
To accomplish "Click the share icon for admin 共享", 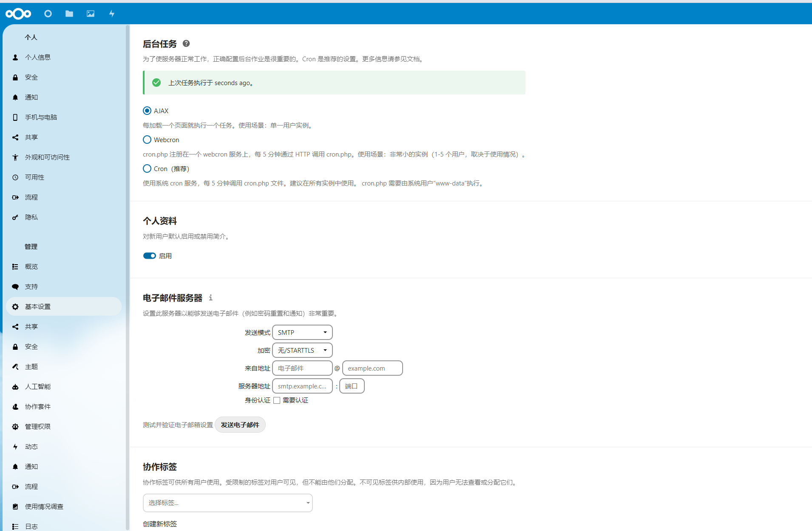I will click(15, 327).
